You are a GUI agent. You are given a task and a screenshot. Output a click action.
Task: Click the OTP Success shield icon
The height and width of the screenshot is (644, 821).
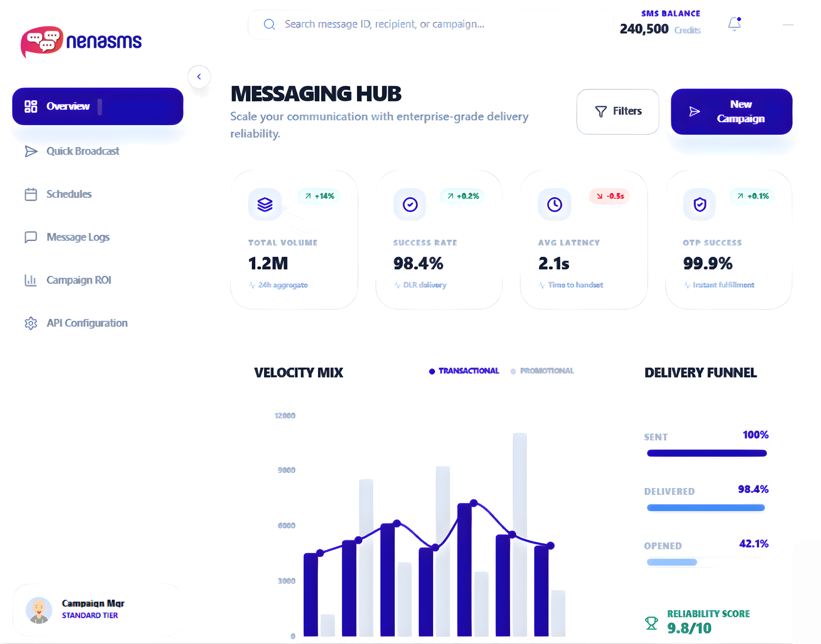pos(699,204)
